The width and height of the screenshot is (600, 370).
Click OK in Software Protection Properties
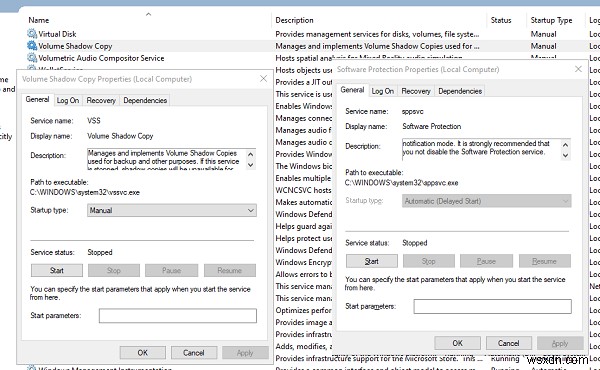pyautogui.click(x=458, y=343)
